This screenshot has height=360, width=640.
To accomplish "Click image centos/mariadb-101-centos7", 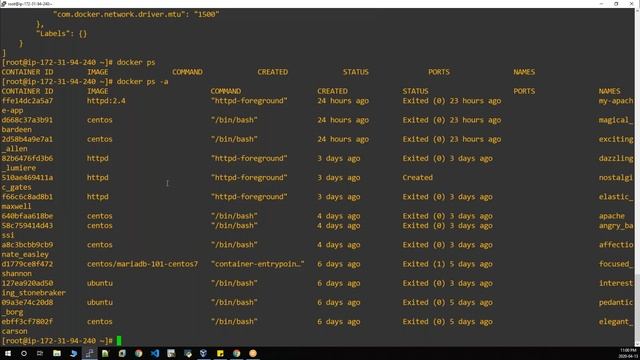I will click(x=142, y=264).
